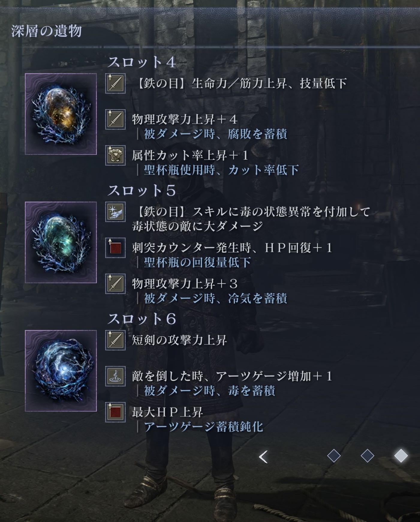The height and width of the screenshot is (522, 420).
Task: Click arts gauge icon beside アーツゲージ増加＋１
Action: click(115, 376)
